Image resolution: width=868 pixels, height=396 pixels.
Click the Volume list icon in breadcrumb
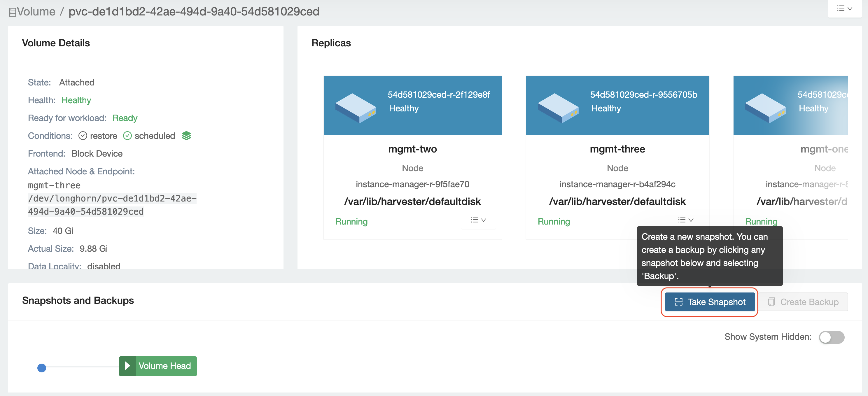(12, 12)
